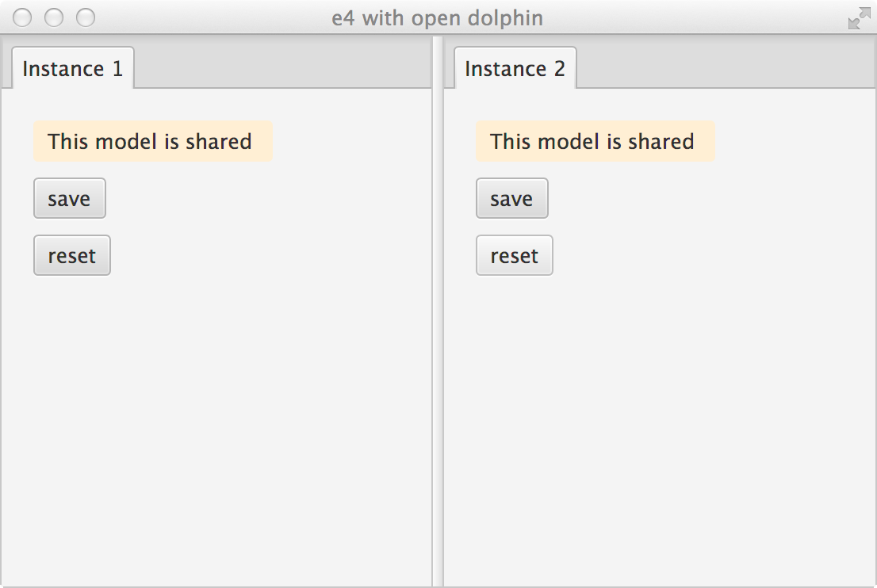Image resolution: width=877 pixels, height=588 pixels.
Task: Minimize the window with the middle title button
Action: pos(54,17)
